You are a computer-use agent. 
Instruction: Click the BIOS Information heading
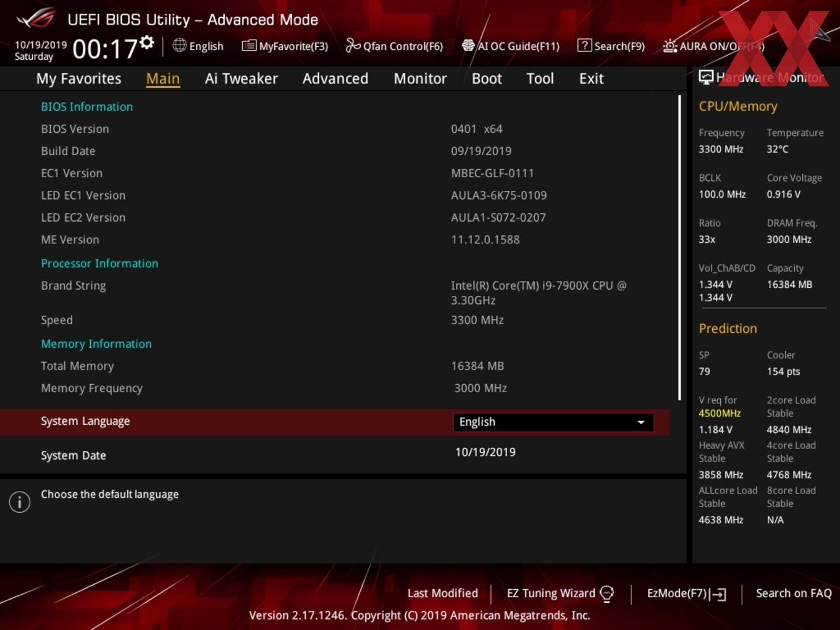click(x=87, y=107)
